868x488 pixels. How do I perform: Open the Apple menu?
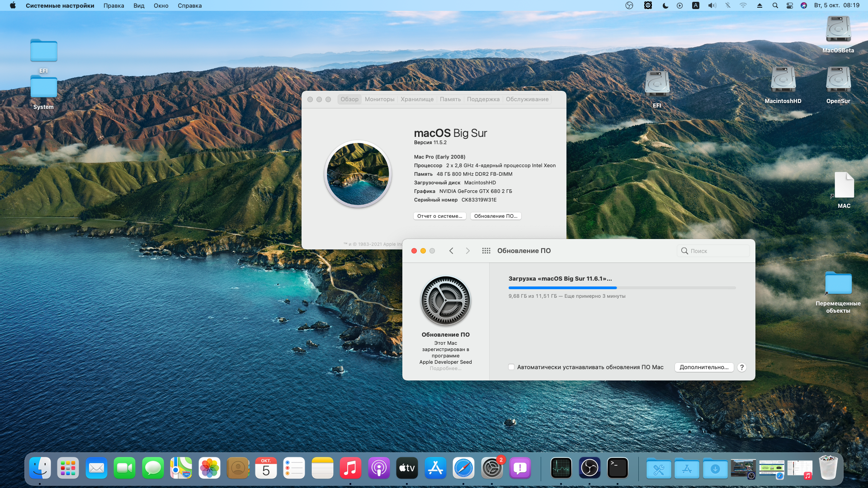click(x=13, y=5)
